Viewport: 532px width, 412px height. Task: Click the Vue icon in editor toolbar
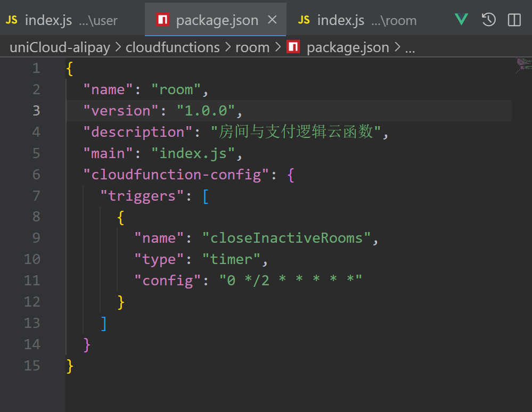pyautogui.click(x=461, y=20)
